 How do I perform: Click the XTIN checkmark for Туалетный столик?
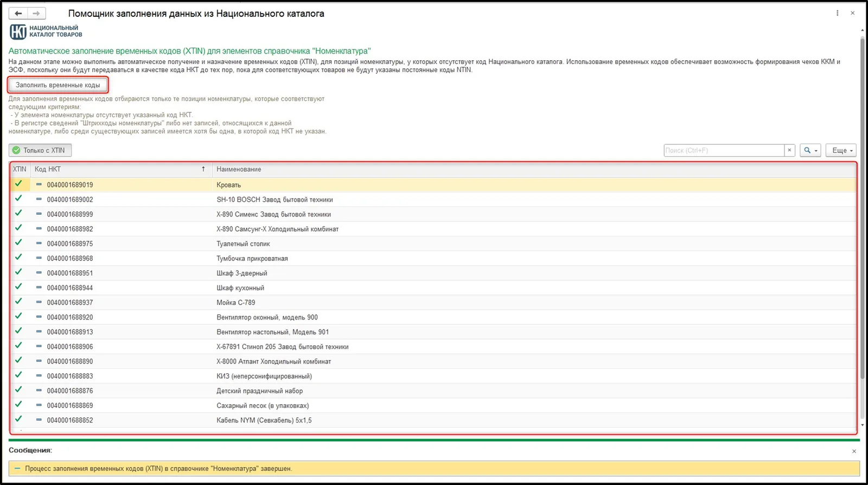(x=18, y=242)
